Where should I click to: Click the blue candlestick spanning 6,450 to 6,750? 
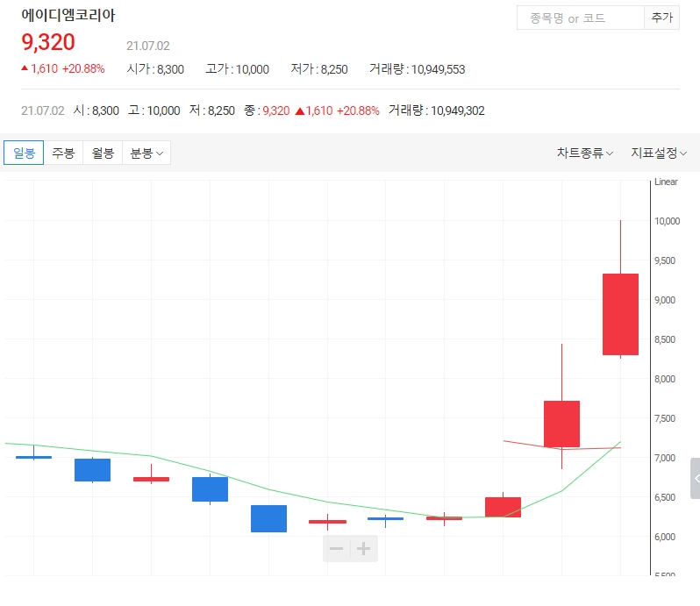[210, 489]
